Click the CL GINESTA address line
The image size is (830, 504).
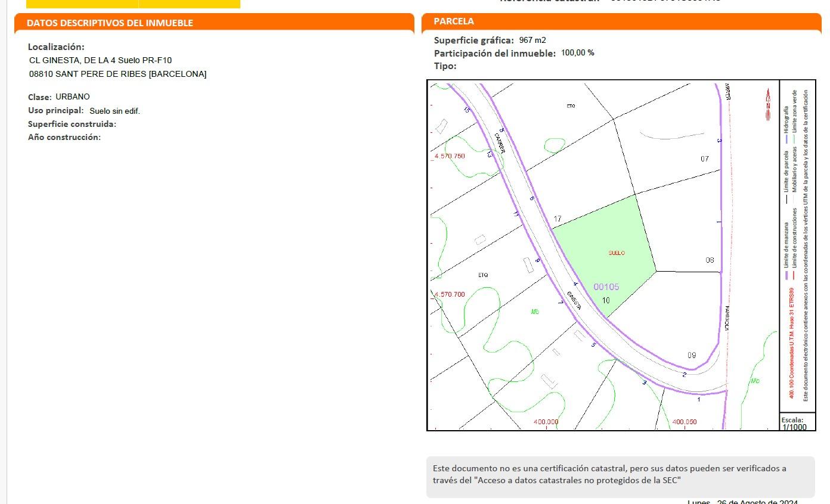coord(100,60)
